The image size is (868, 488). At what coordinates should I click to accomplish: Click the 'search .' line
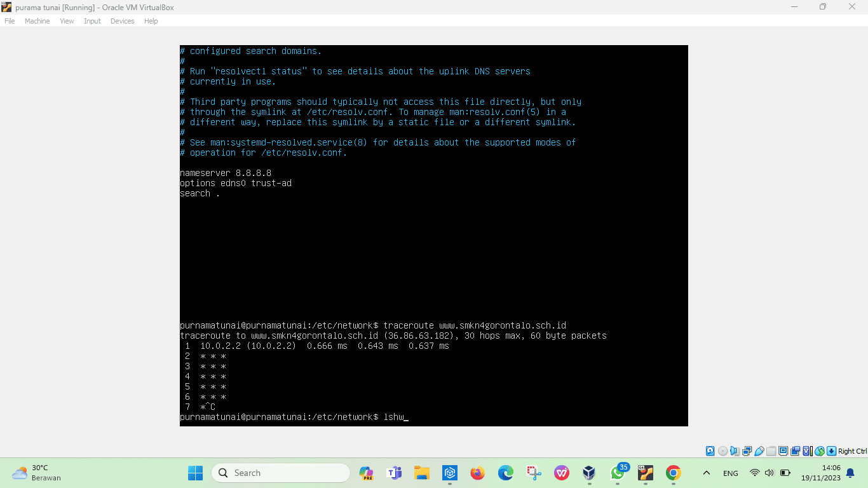[200, 193]
